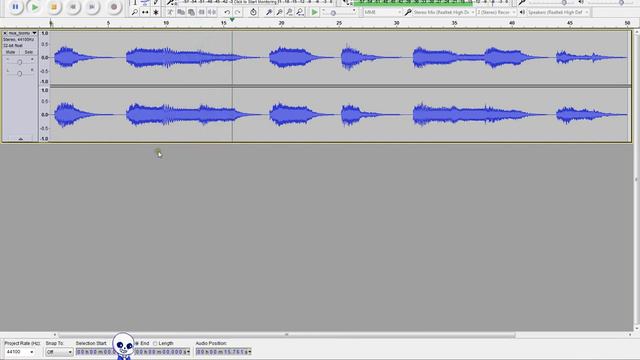Adjust the track gain slider
Screen dimensions: 640x360
pyautogui.click(x=20, y=62)
